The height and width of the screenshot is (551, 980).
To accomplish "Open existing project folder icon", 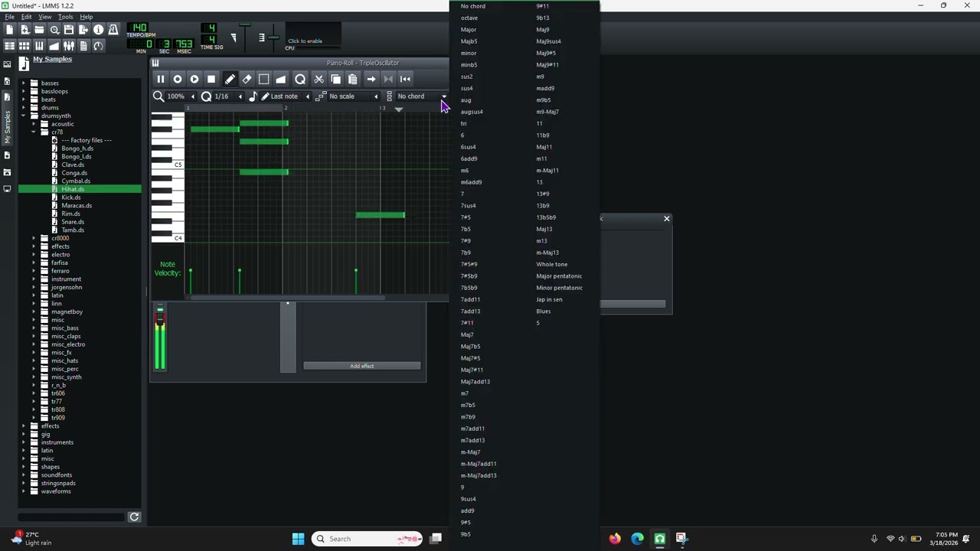I will [39, 30].
